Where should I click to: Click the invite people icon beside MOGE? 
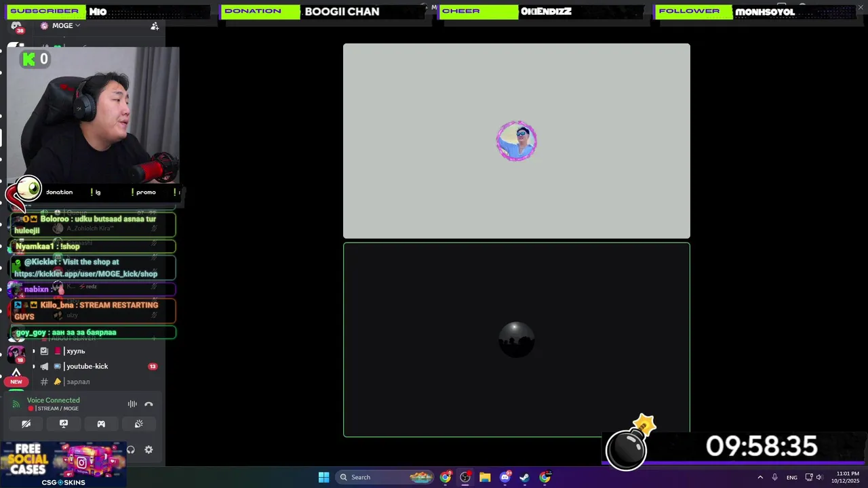pyautogui.click(x=155, y=26)
